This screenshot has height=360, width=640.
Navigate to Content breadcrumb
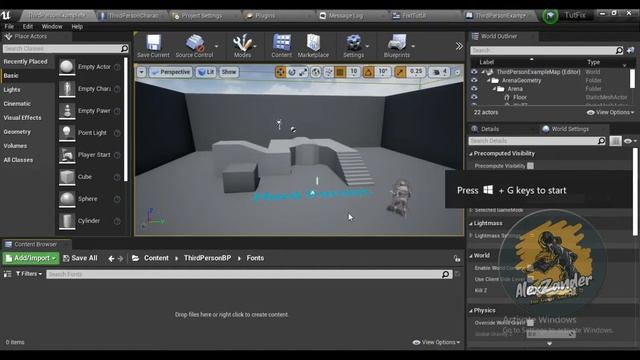pos(156,258)
